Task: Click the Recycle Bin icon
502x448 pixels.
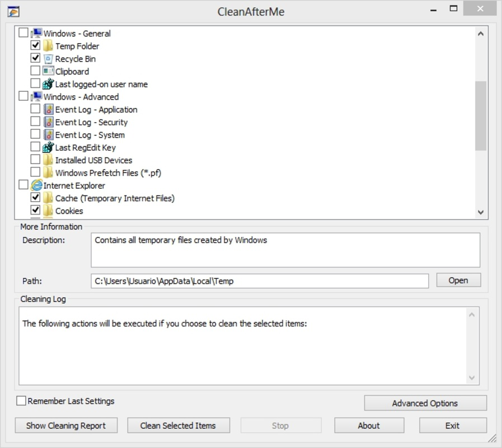Action: (x=48, y=59)
